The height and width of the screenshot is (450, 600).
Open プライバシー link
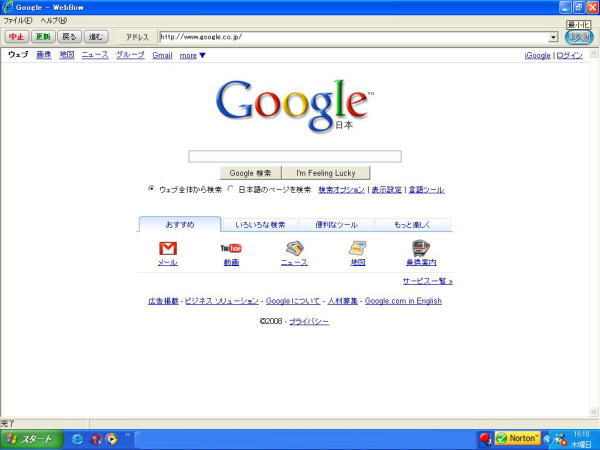coord(309,322)
